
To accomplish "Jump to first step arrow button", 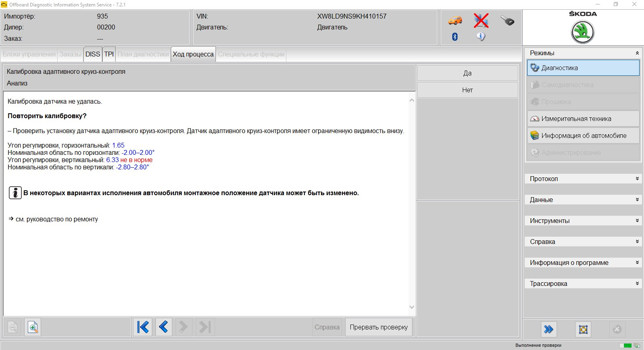I will click(x=143, y=327).
